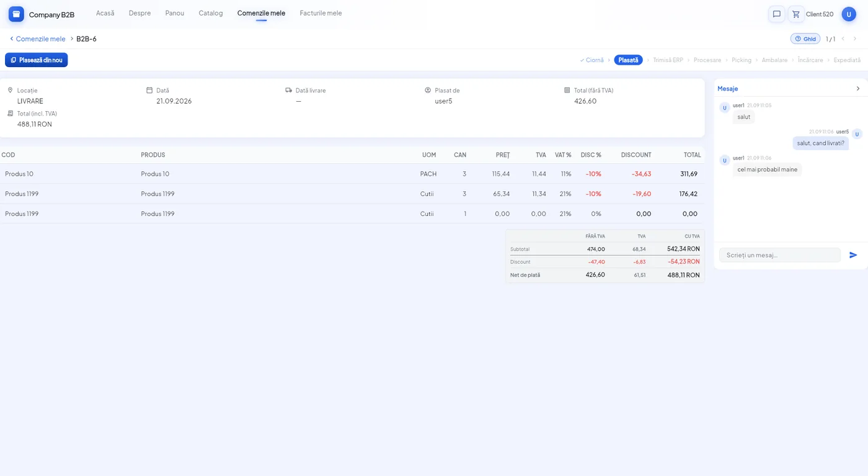Go to next order with right arrow
The width and height of the screenshot is (868, 476).
point(855,38)
